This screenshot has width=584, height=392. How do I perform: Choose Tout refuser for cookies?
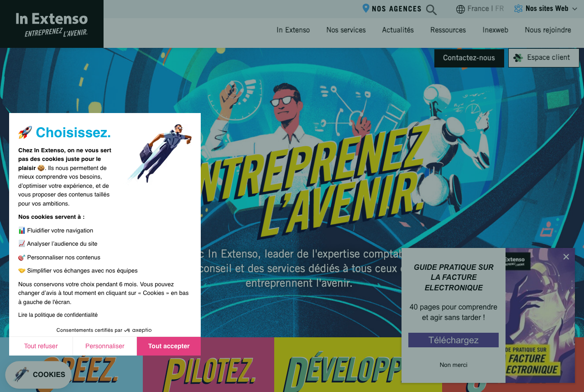tap(41, 346)
